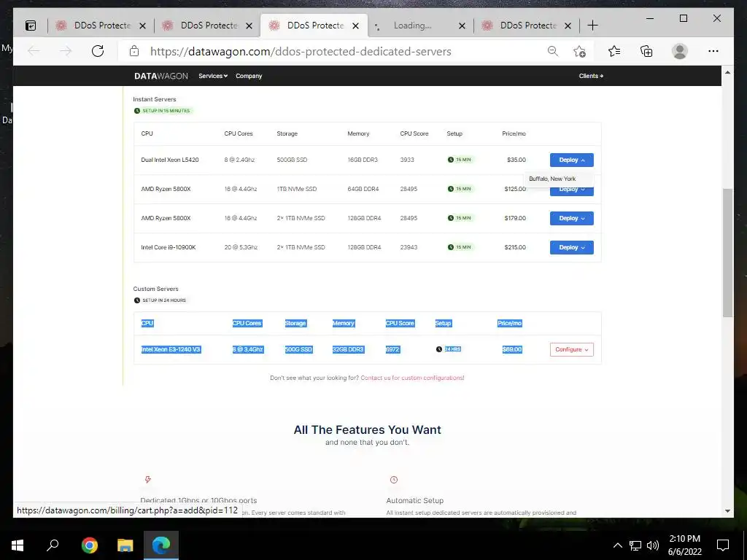Click the Instant Servers section title

[x=155, y=99]
